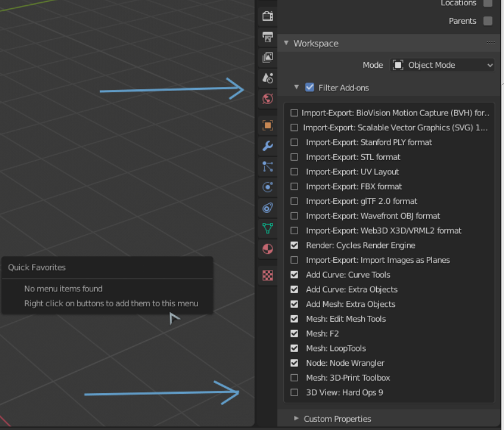The width and height of the screenshot is (504, 430).
Task: Click the Workspace panel drag grip dots
Action: coord(490,43)
